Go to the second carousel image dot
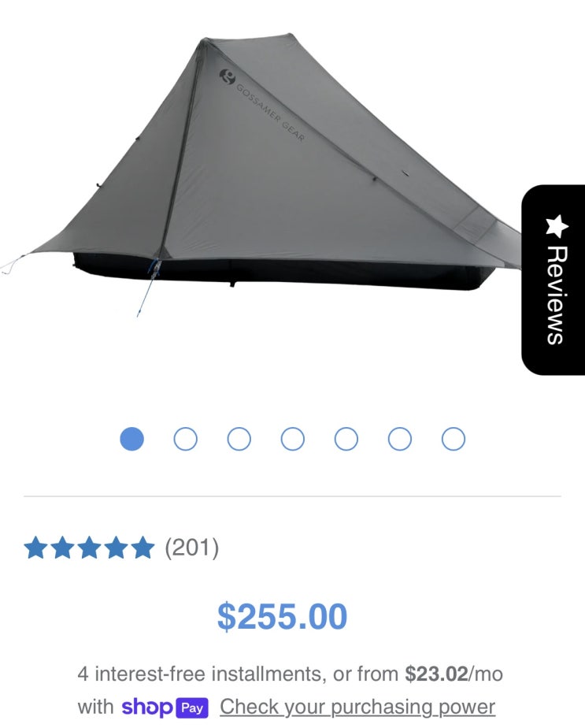 click(x=185, y=439)
